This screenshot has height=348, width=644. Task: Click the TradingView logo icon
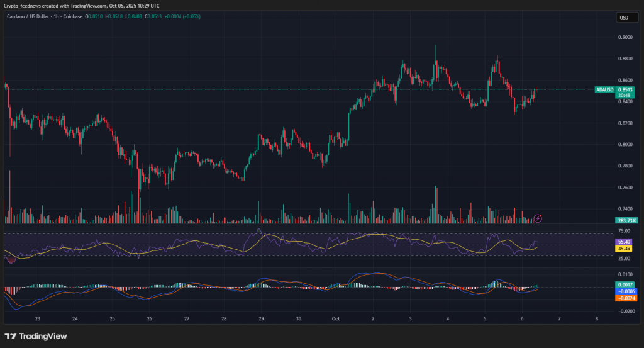click(x=11, y=336)
